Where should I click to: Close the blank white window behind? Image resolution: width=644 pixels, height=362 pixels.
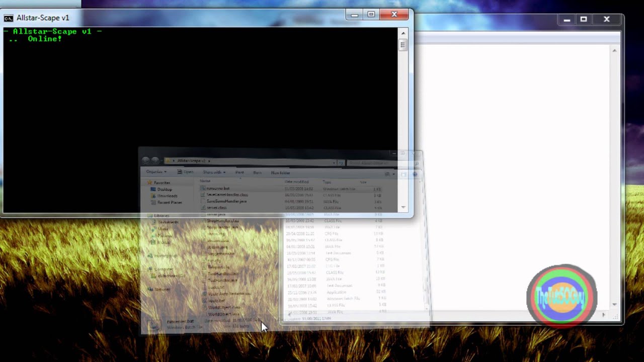click(x=607, y=20)
